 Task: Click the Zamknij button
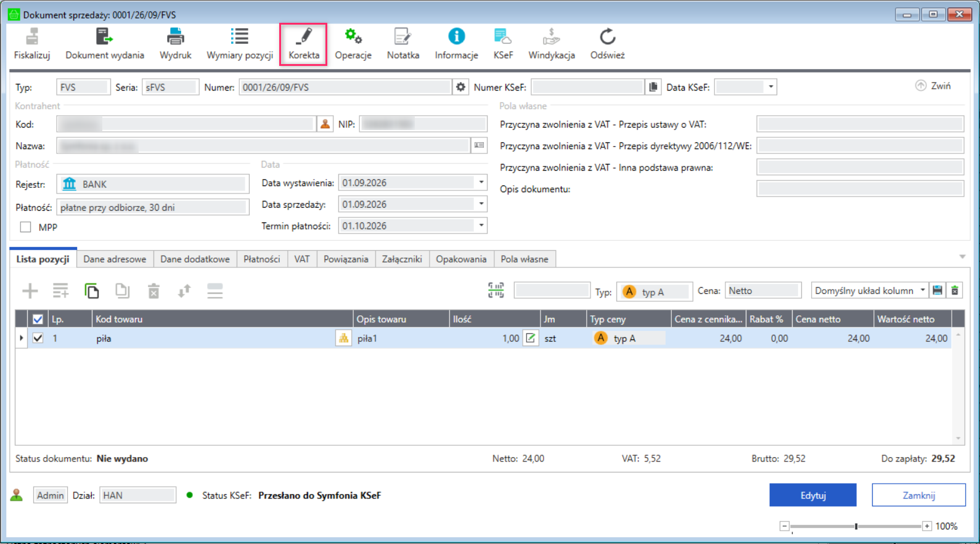pyautogui.click(x=918, y=495)
